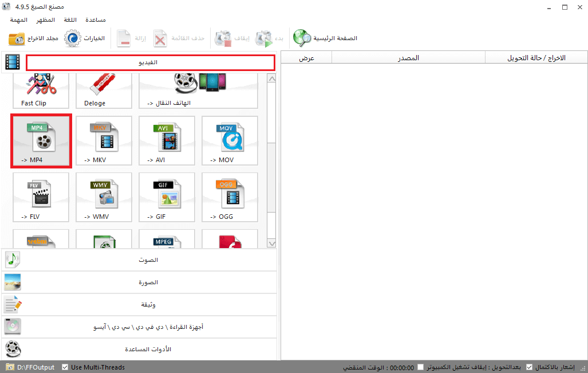The width and height of the screenshot is (588, 373).
Task: Open the Task (المهمة) menu
Action: (19, 20)
